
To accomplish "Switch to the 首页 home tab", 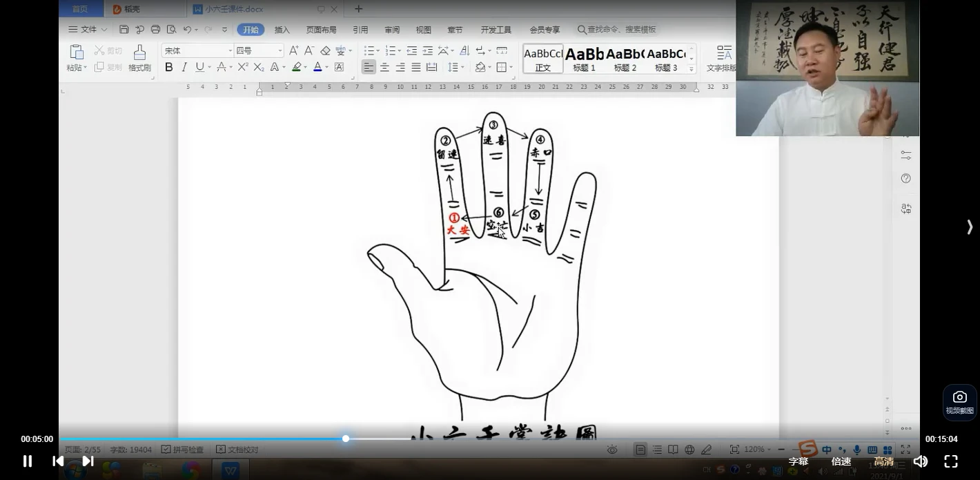I will (80, 9).
